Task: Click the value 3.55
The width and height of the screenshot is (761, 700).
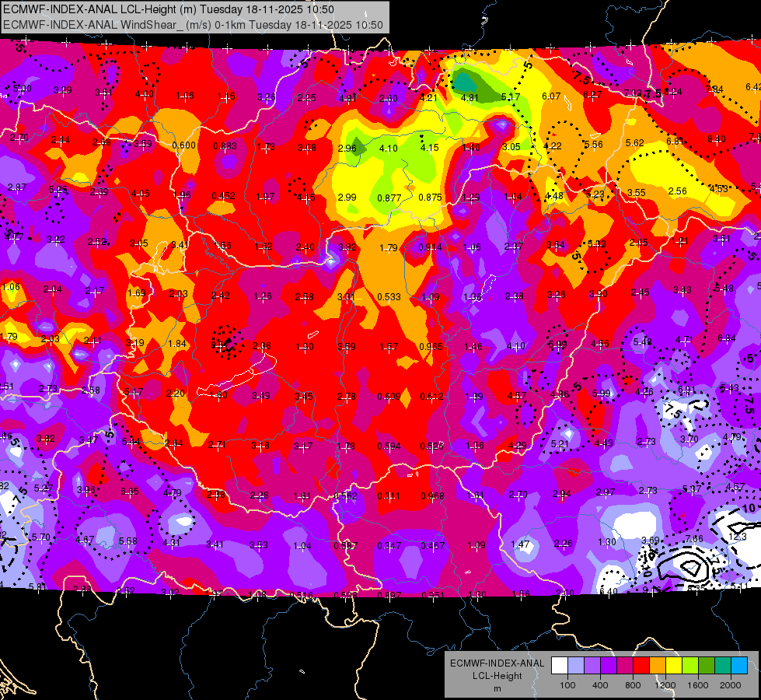Action: click(x=637, y=193)
